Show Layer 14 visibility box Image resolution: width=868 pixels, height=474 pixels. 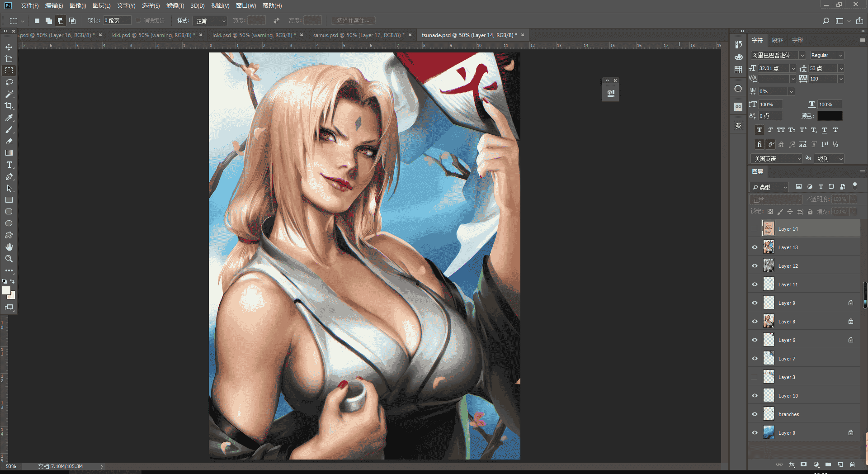755,229
